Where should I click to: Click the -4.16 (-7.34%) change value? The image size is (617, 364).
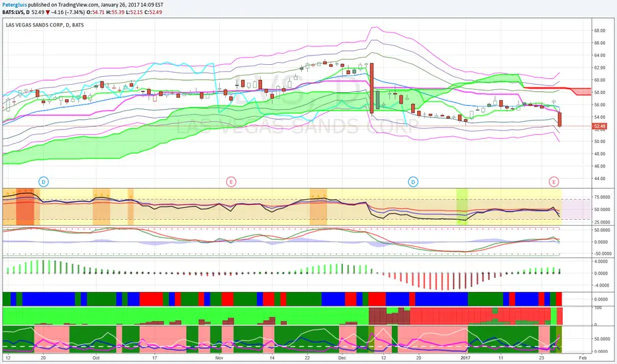(x=68, y=12)
